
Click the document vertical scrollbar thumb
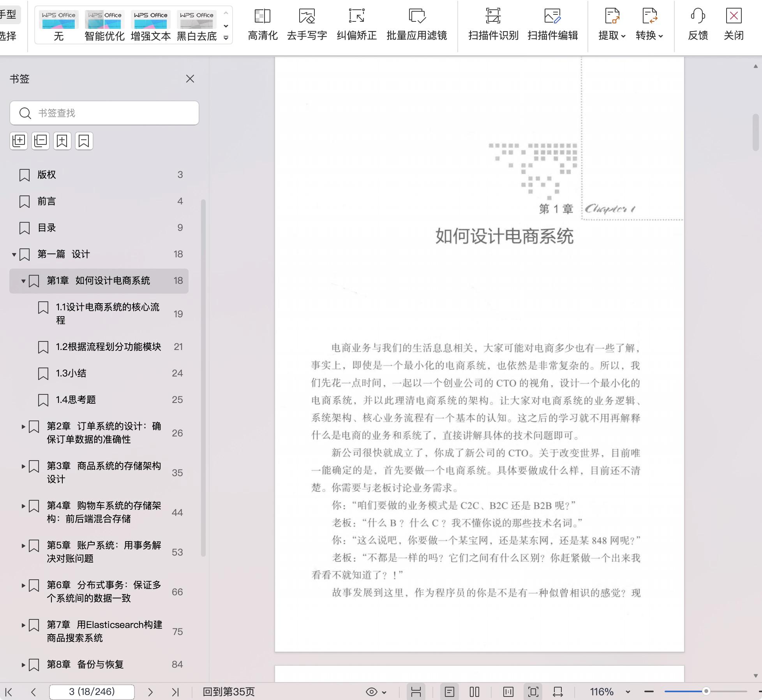pyautogui.click(x=756, y=132)
